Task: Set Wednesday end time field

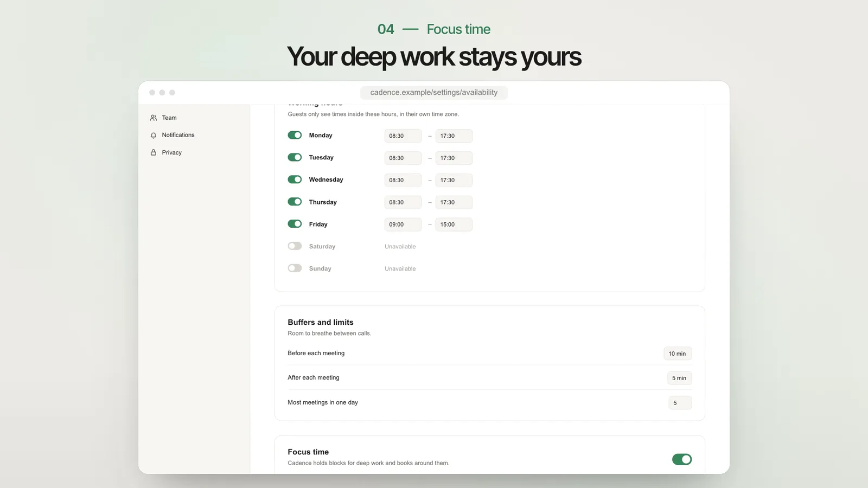Action: [454, 180]
